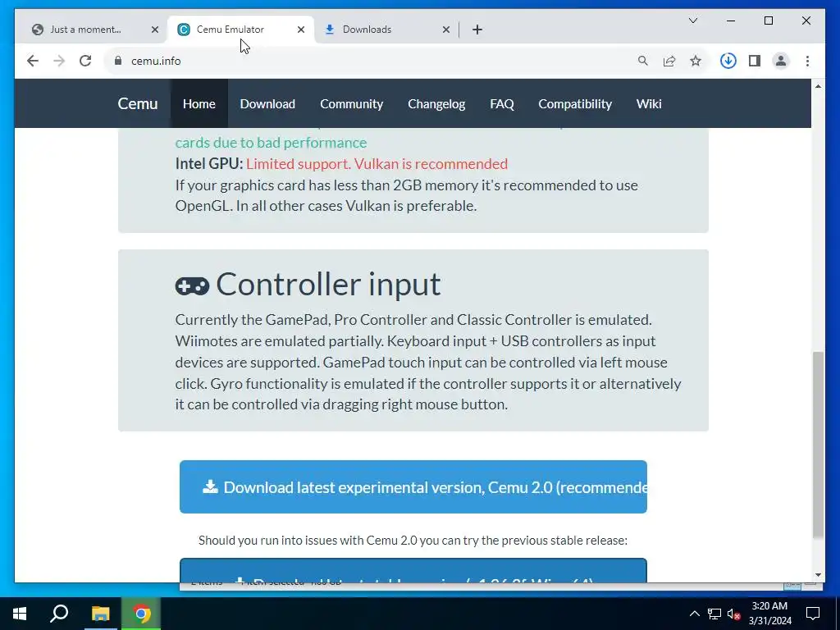The width and height of the screenshot is (840, 630).
Task: Click the Cemu brand logo link
Action: [138, 103]
